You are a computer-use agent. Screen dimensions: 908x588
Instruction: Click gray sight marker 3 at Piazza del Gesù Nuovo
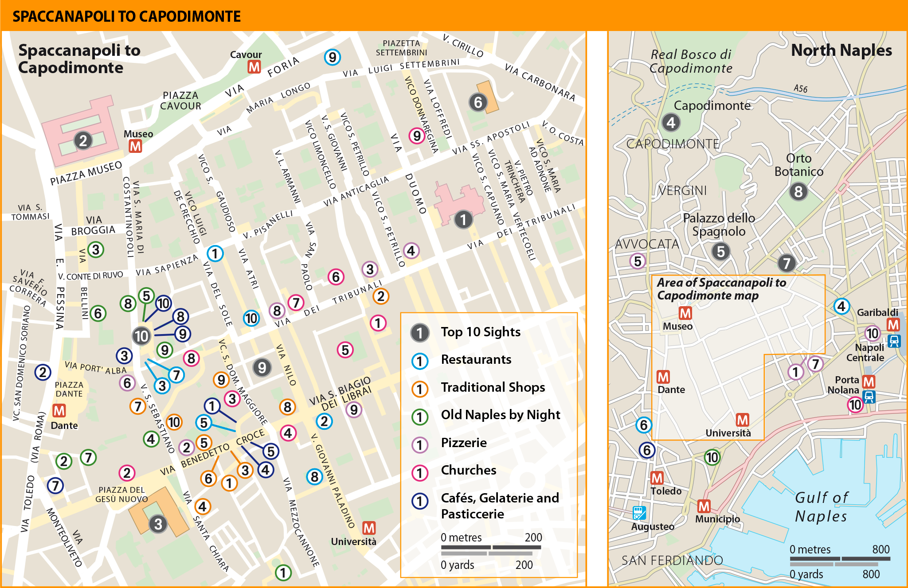[158, 524]
